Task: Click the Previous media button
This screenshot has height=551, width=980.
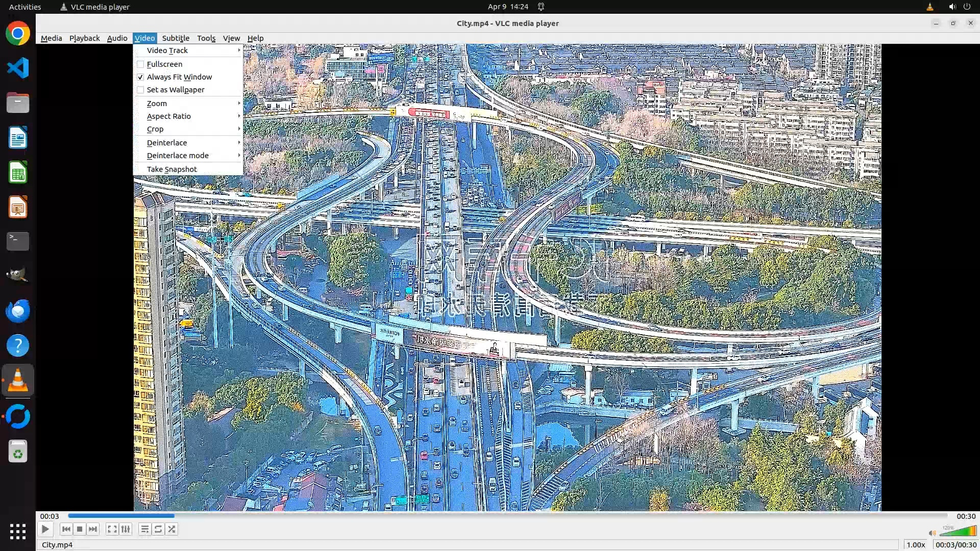Action: pyautogui.click(x=66, y=529)
